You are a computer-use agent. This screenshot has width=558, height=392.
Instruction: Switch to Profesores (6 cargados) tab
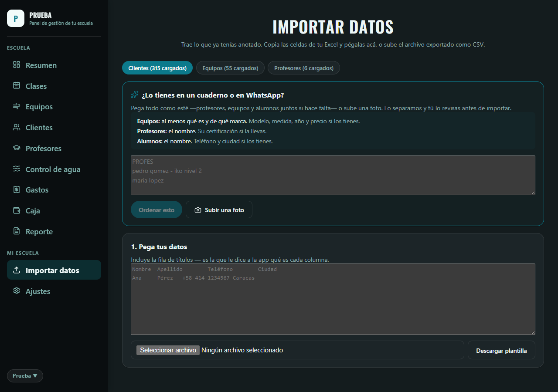(x=304, y=68)
